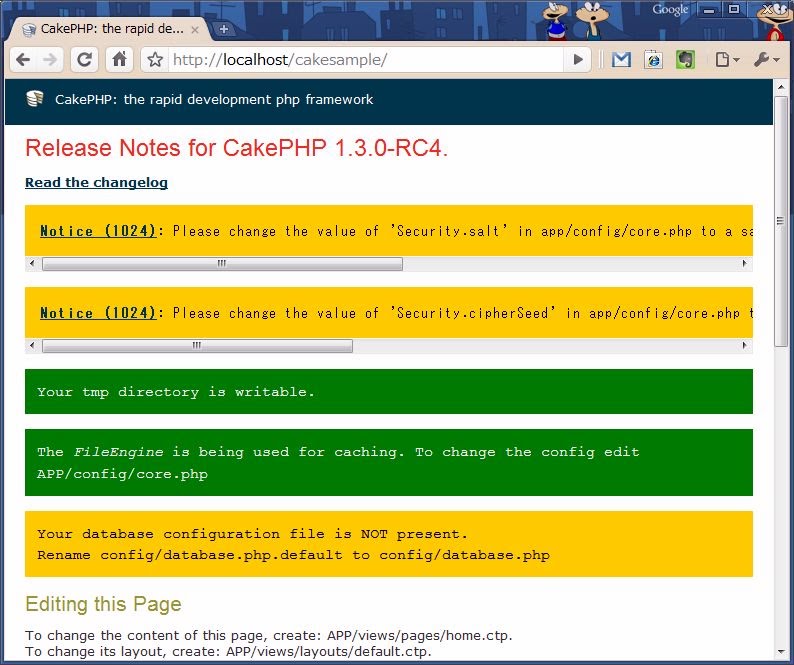Click the Security.salt notice horizontal scrollbar thumb
Image resolution: width=794 pixels, height=665 pixels.
[x=222, y=264]
